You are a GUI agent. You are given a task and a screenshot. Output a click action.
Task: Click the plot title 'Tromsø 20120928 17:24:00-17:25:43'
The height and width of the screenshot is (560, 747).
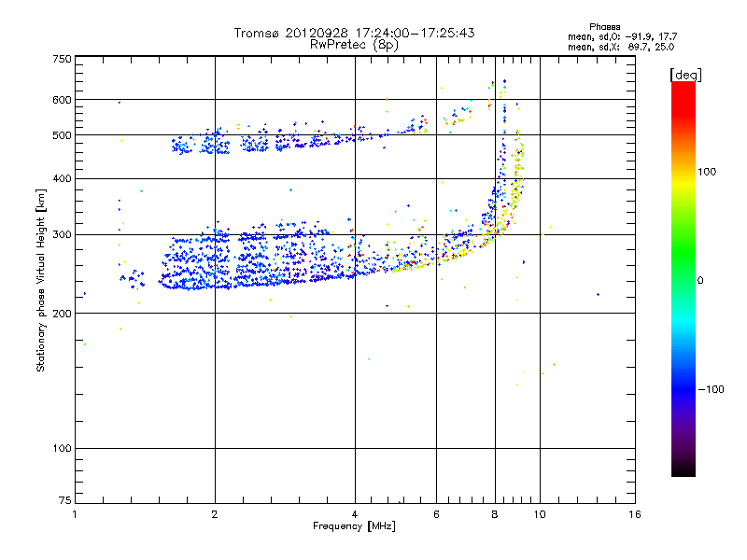click(354, 33)
